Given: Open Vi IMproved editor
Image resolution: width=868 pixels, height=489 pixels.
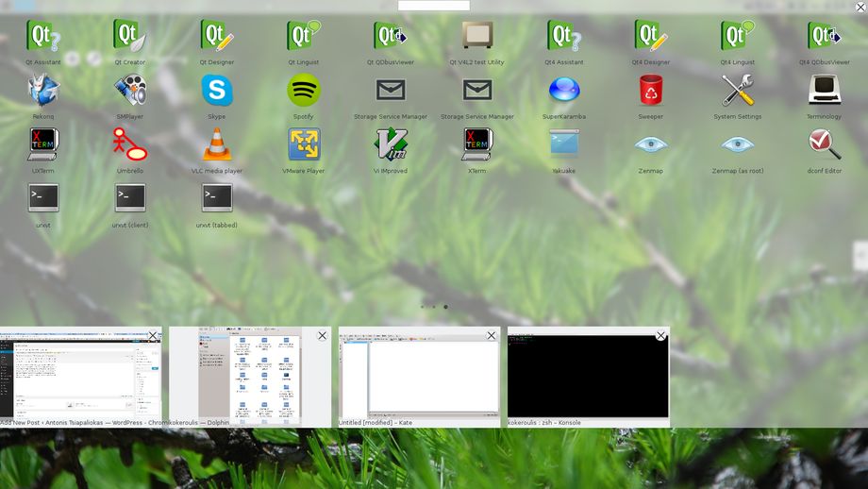Looking at the screenshot, I should 391,144.
